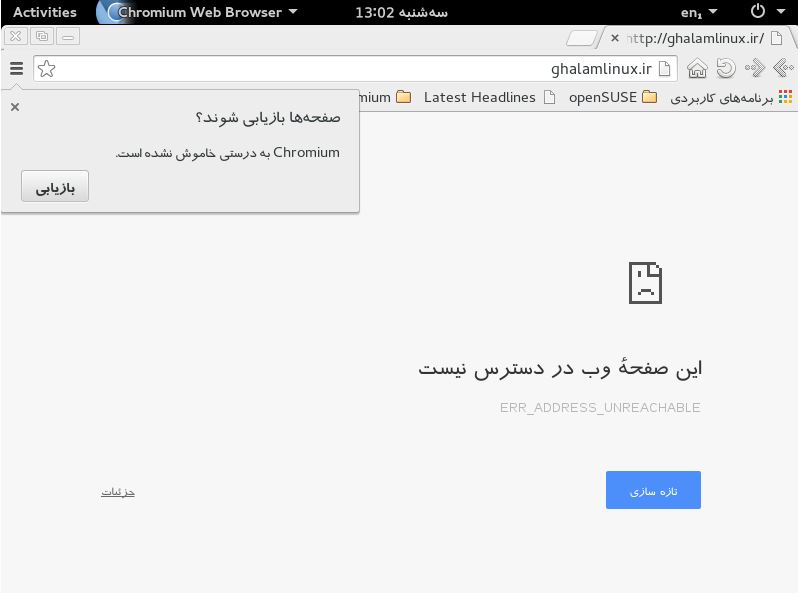The width and height of the screenshot is (798, 593).
Task: Open the bookmarks folder ending in 'mium'
Action: click(x=385, y=97)
